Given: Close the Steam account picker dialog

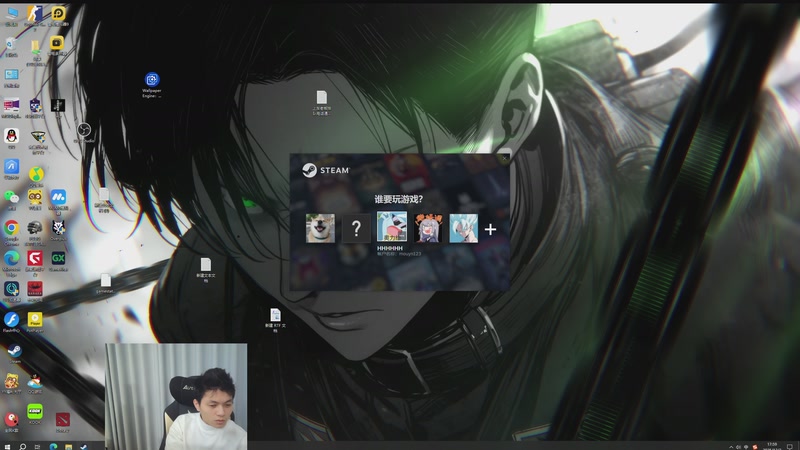Looking at the screenshot, I should tap(504, 159).
